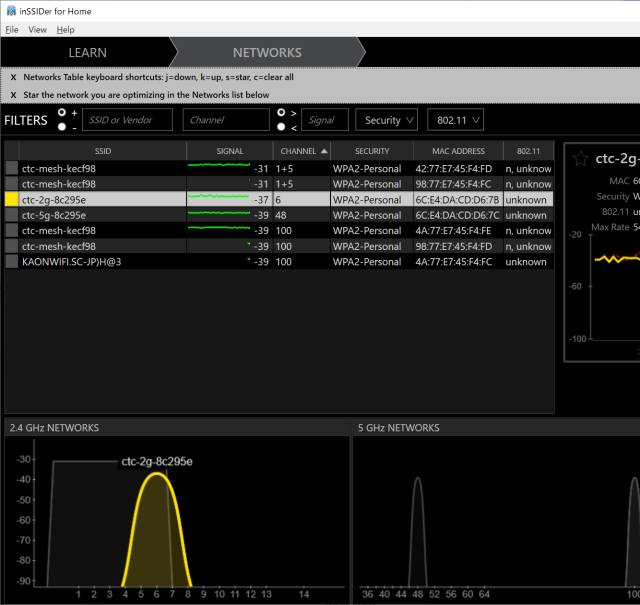Click MAC address 42:77:E7:45:F4:FD
The height and width of the screenshot is (605, 640).
453,169
